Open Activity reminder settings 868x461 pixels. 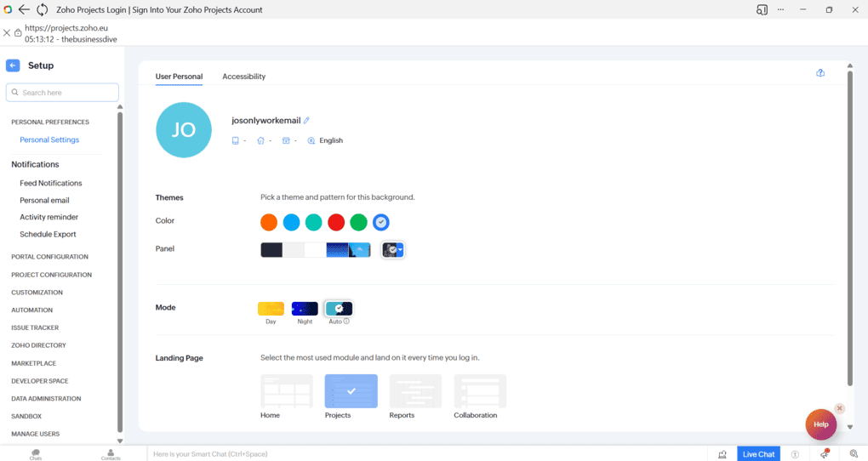[x=49, y=217]
